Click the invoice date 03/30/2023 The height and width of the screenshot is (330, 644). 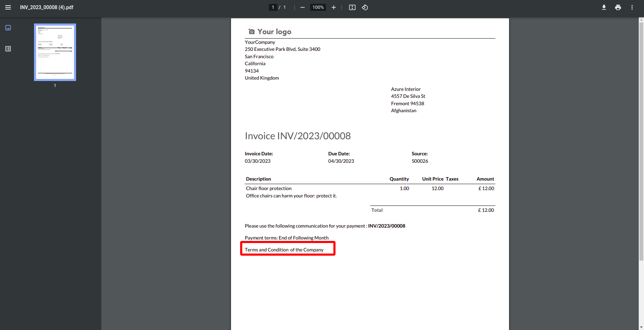pos(258,161)
